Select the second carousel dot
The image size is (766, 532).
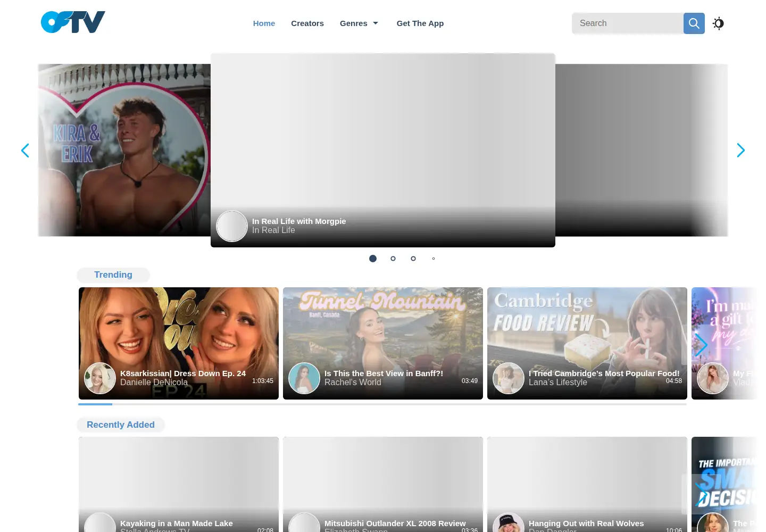(393, 259)
